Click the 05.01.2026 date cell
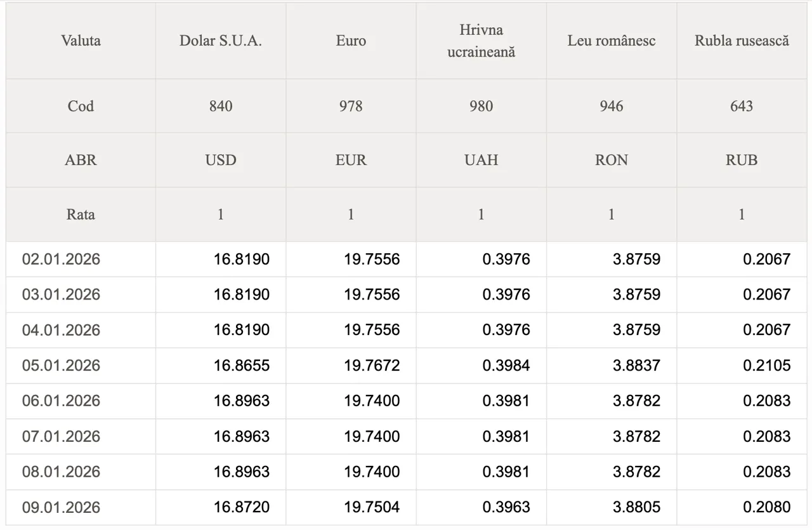812x530 pixels. point(62,366)
